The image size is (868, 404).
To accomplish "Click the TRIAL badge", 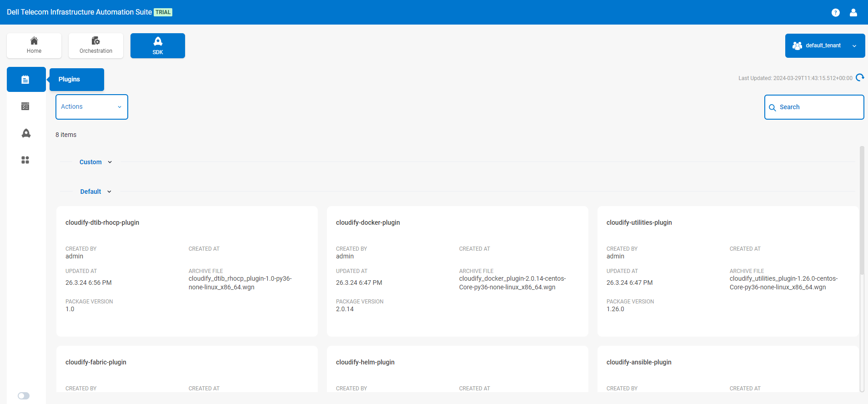I will click(x=163, y=12).
